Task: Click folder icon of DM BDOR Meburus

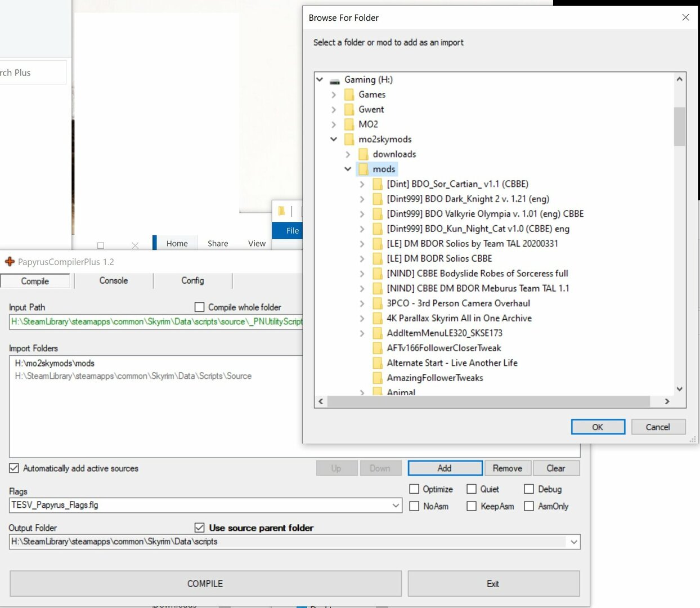Action: click(377, 288)
